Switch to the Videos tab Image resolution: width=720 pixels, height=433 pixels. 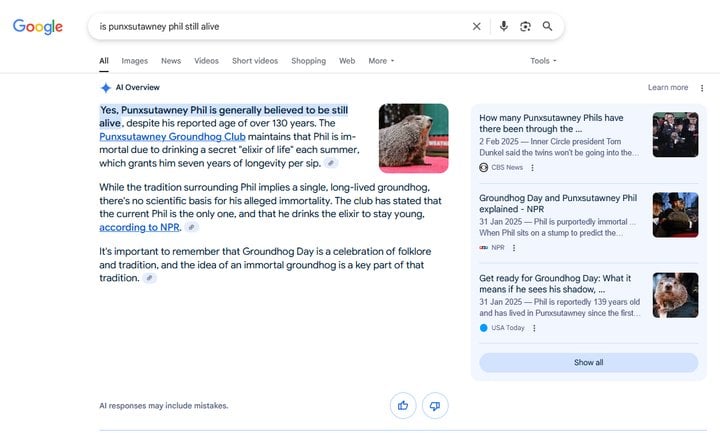point(206,61)
